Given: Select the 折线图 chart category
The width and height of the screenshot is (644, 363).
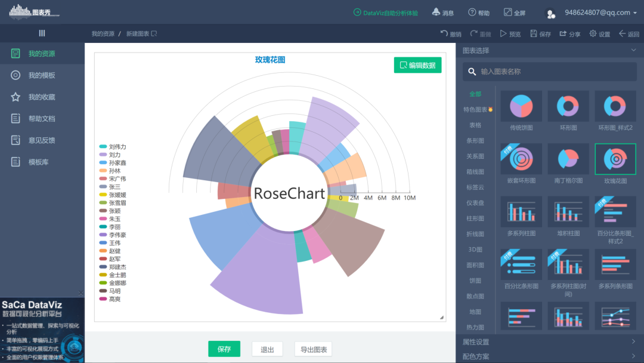Looking at the screenshot, I should (475, 234).
